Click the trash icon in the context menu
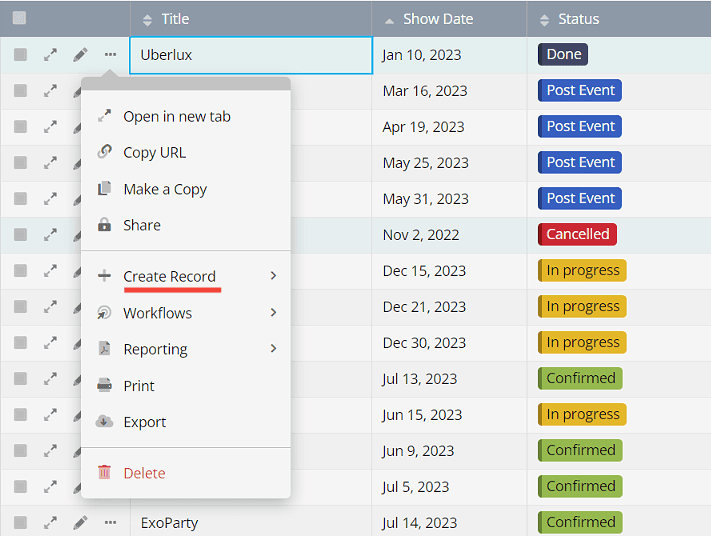 [x=104, y=473]
